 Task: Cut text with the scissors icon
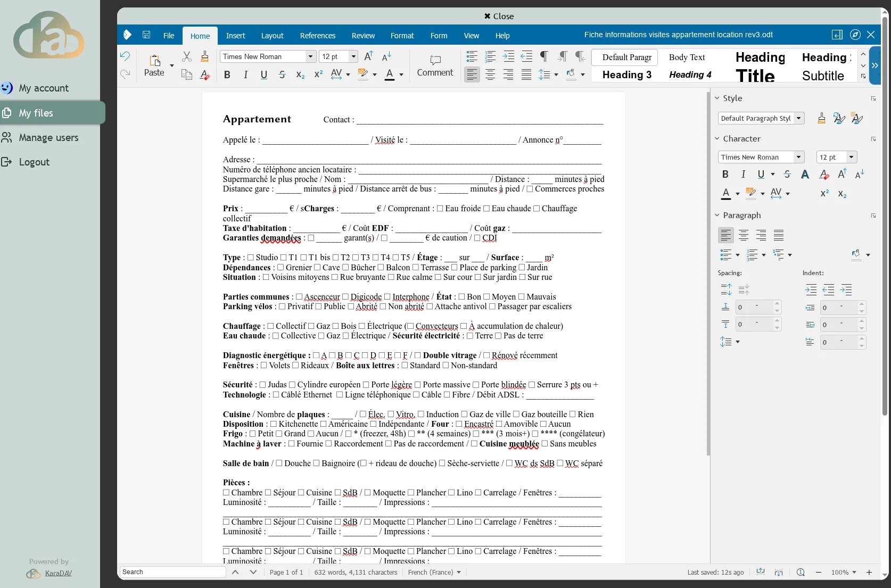(186, 56)
